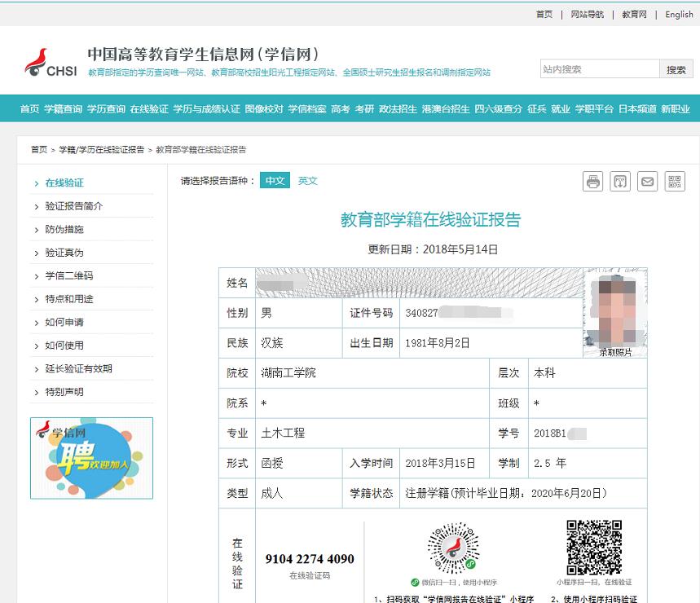The height and width of the screenshot is (603, 700).
Task: Open 日本频道 navigation item
Action: point(637,109)
